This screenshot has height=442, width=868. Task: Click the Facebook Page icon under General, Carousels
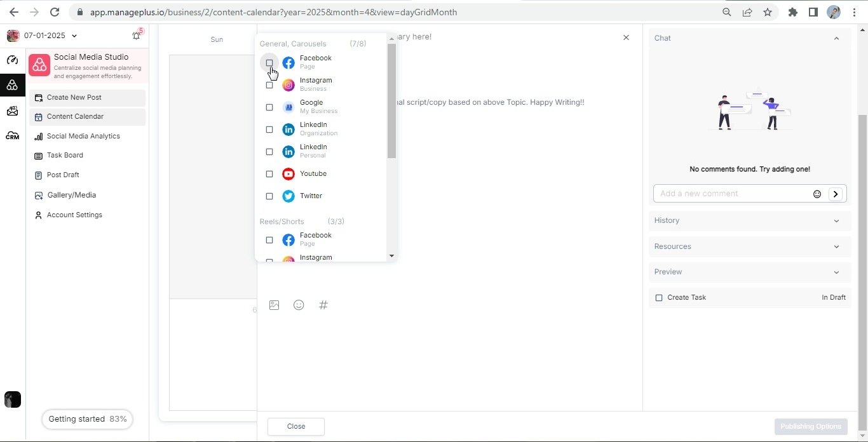pyautogui.click(x=288, y=63)
